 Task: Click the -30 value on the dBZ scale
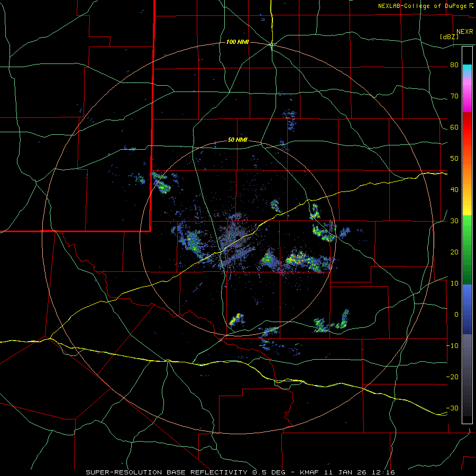[x=452, y=408]
